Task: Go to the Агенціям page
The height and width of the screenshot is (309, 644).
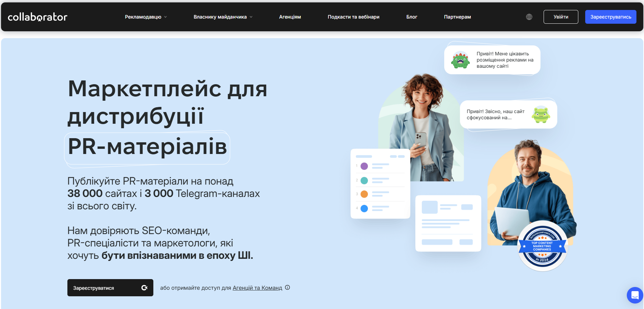Action: point(290,17)
